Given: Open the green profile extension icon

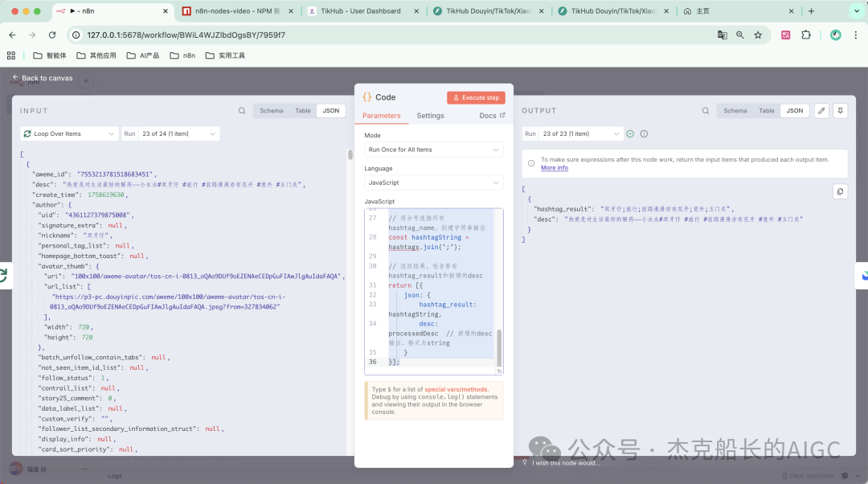Looking at the screenshot, I should pyautogui.click(x=836, y=35).
